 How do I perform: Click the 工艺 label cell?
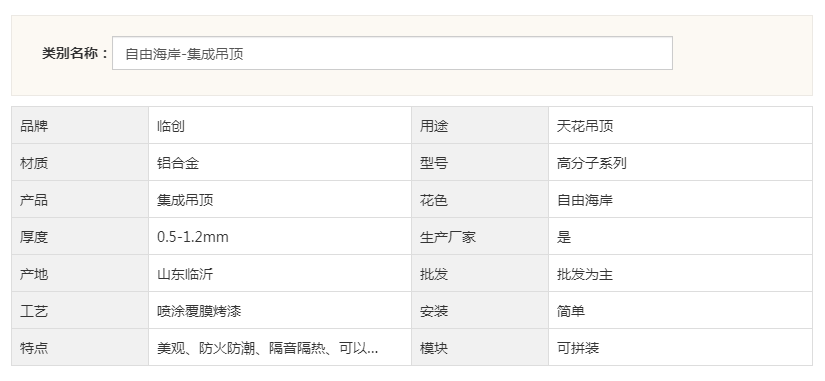point(80,311)
